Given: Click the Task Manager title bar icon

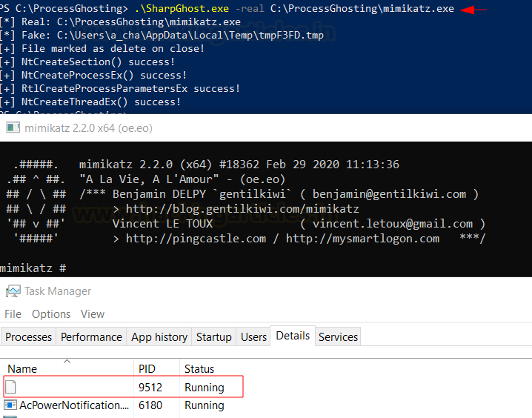Looking at the screenshot, I should (13, 291).
